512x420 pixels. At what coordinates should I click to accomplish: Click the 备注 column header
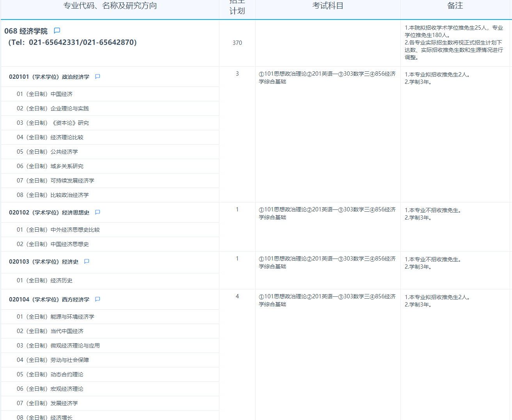(455, 6)
